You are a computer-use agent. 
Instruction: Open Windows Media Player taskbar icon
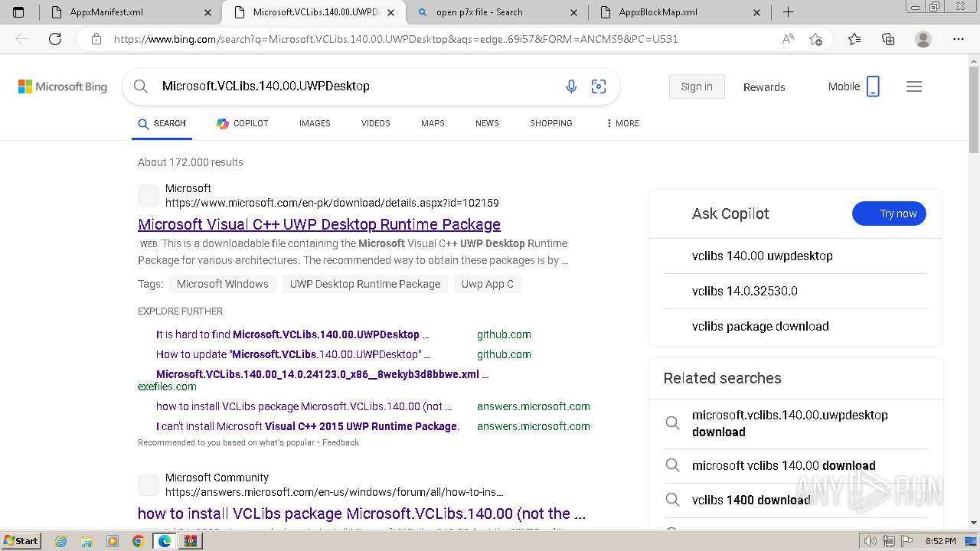tap(112, 541)
